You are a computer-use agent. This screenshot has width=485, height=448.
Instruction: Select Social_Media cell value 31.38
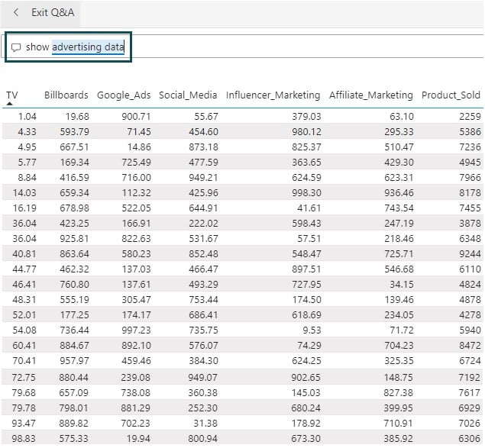(x=205, y=424)
